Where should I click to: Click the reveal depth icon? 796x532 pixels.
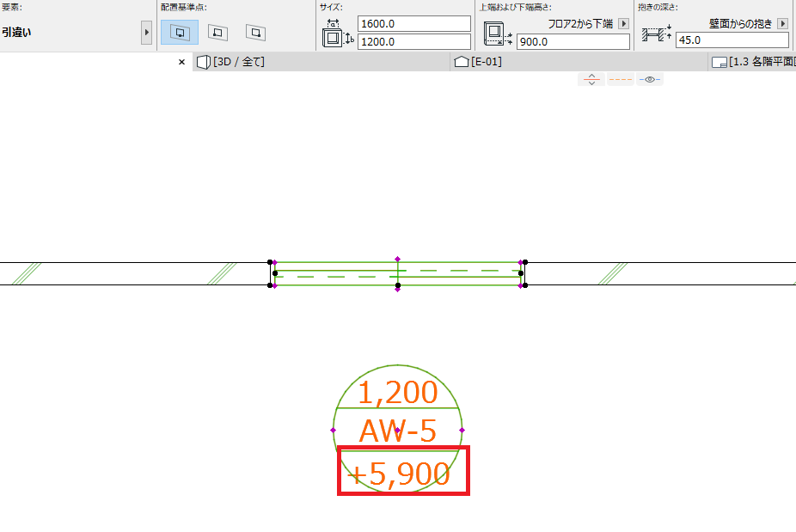click(x=657, y=34)
